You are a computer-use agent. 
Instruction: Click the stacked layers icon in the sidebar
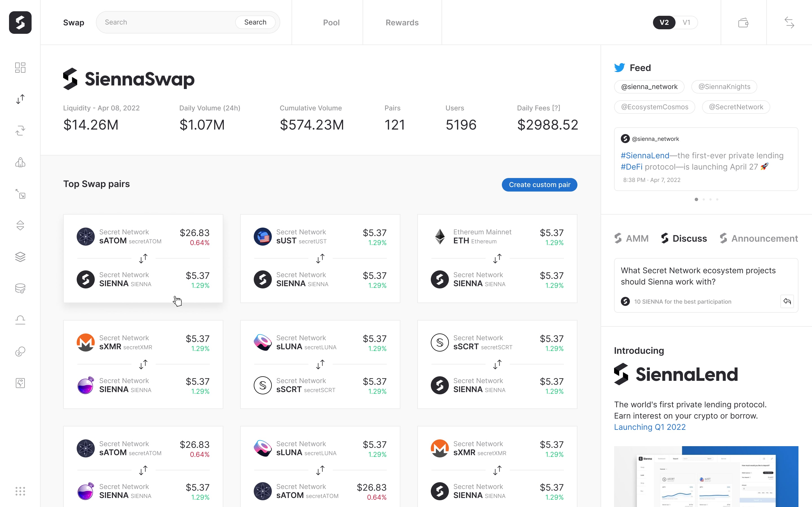pyautogui.click(x=20, y=257)
